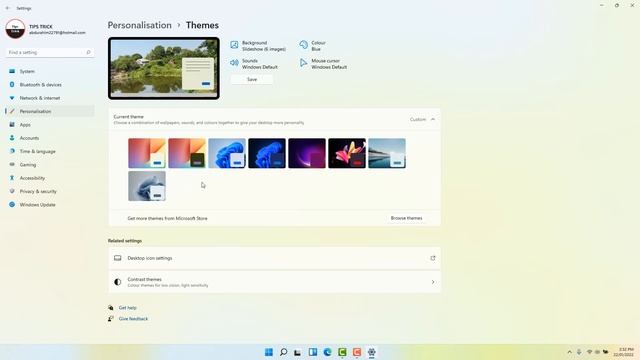Screen dimensions: 640x360
Task: Select the grey Flow theme thumbnail
Action: click(x=147, y=186)
